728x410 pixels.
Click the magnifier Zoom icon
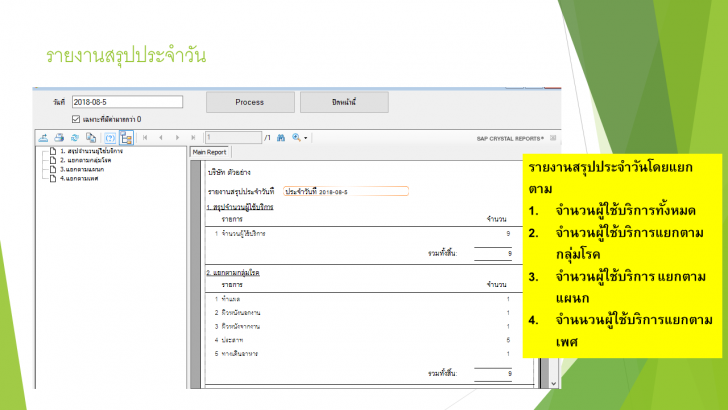pos(296,137)
